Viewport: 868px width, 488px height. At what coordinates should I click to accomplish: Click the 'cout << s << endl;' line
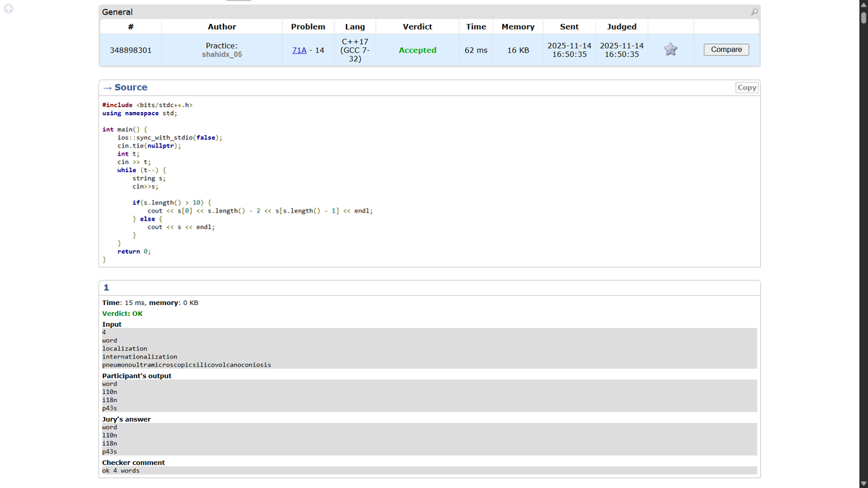pos(181,226)
